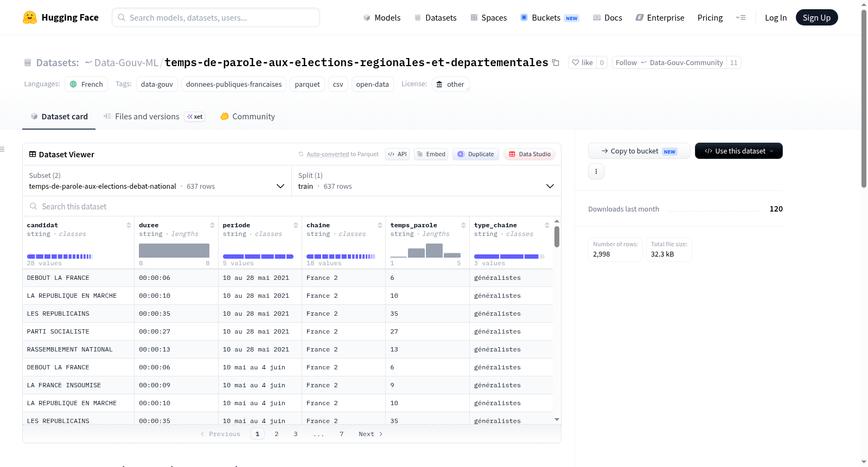Follow Data-Gouv-Community
The image size is (868, 467).
point(669,62)
